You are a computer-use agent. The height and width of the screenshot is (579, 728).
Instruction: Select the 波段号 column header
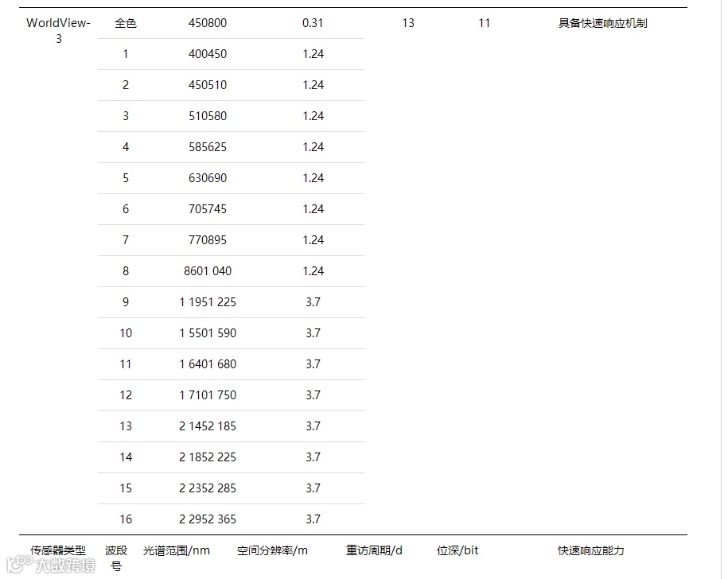click(x=116, y=558)
